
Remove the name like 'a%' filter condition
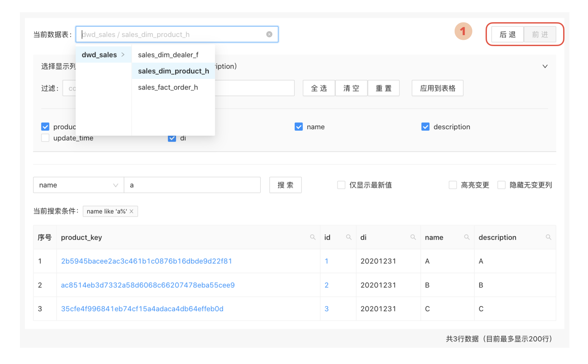pos(131,211)
